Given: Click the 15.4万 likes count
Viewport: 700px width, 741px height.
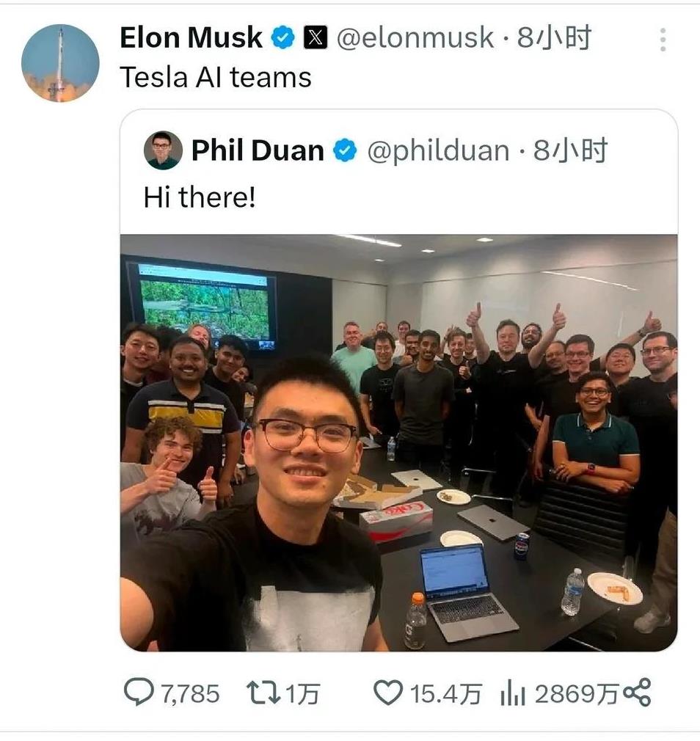Looking at the screenshot, I should [x=445, y=694].
